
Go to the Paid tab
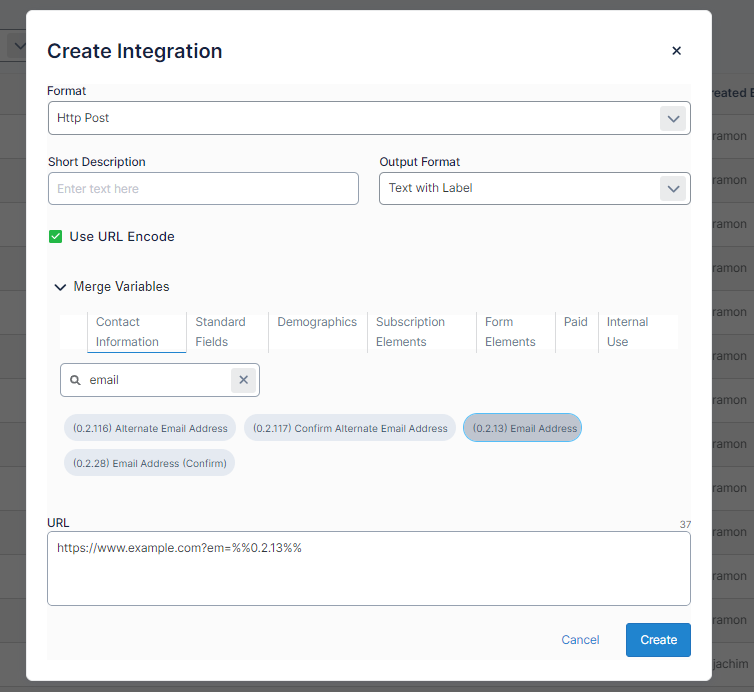click(575, 322)
